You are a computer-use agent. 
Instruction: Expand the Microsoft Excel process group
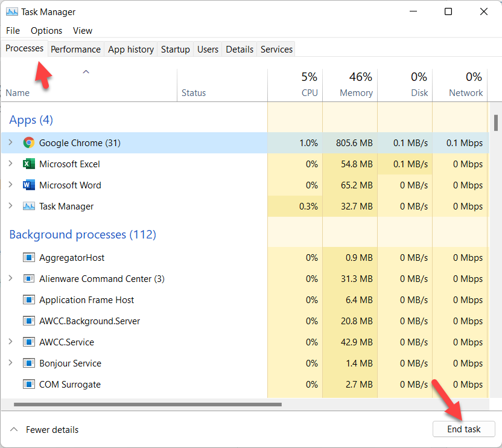point(10,164)
